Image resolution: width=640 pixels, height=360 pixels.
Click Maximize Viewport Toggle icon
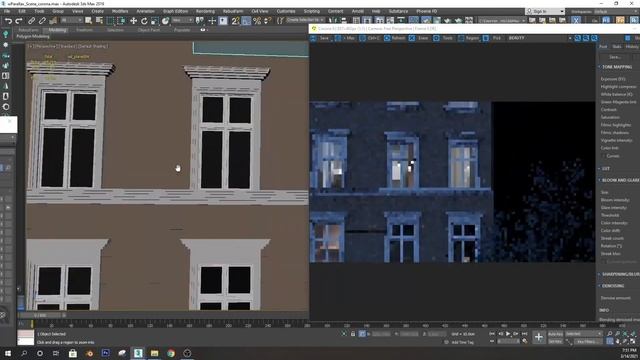pos(633,341)
